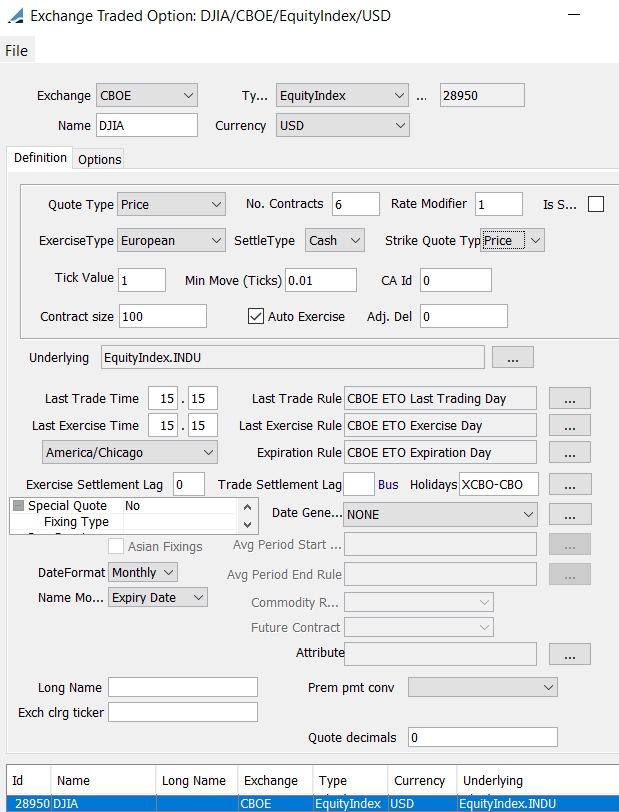Screen dimensions: 619x812
Task: Click browse button for Last Trade Rule
Action: tap(570, 398)
